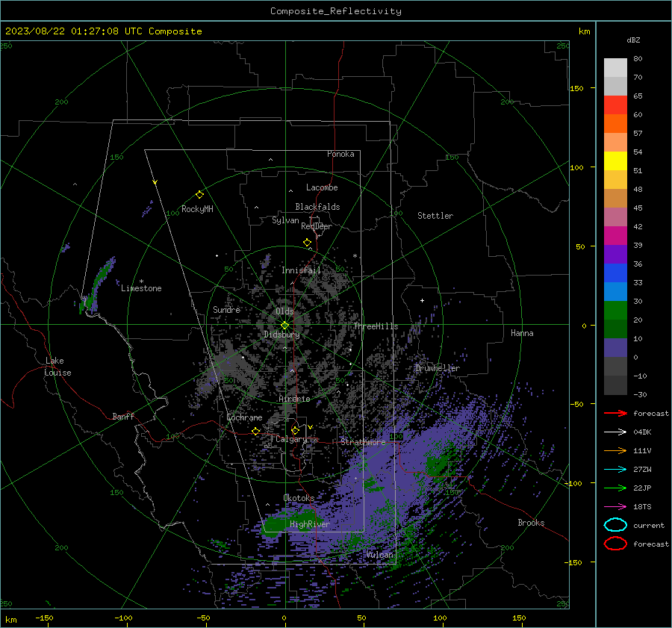672x628 pixels.
Task: Click the white cross marker west of Hanna
Action: pyautogui.click(x=422, y=300)
